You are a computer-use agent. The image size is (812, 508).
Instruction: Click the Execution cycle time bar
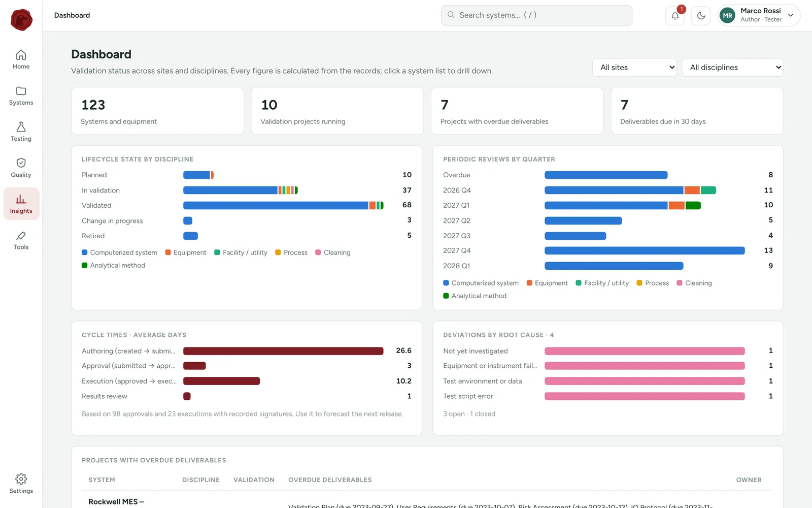[221, 381]
